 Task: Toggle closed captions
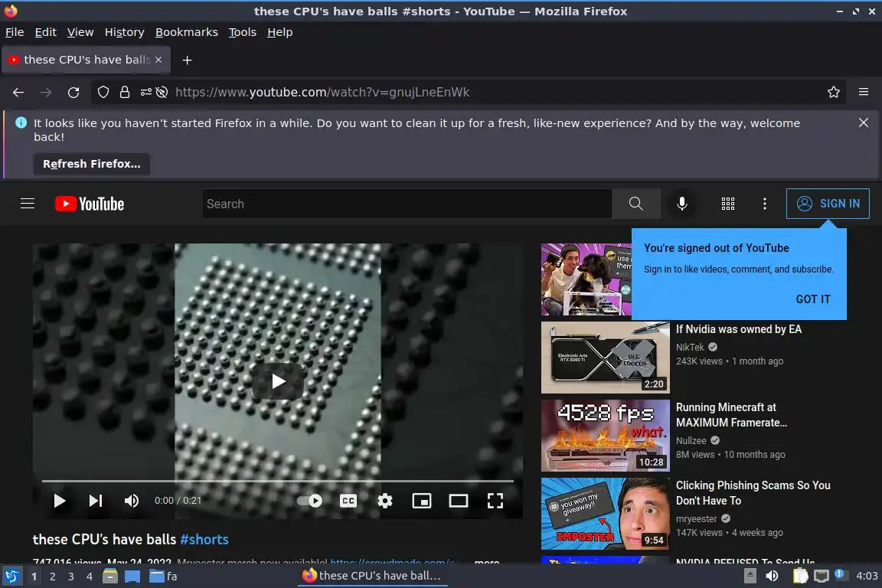[x=348, y=501]
